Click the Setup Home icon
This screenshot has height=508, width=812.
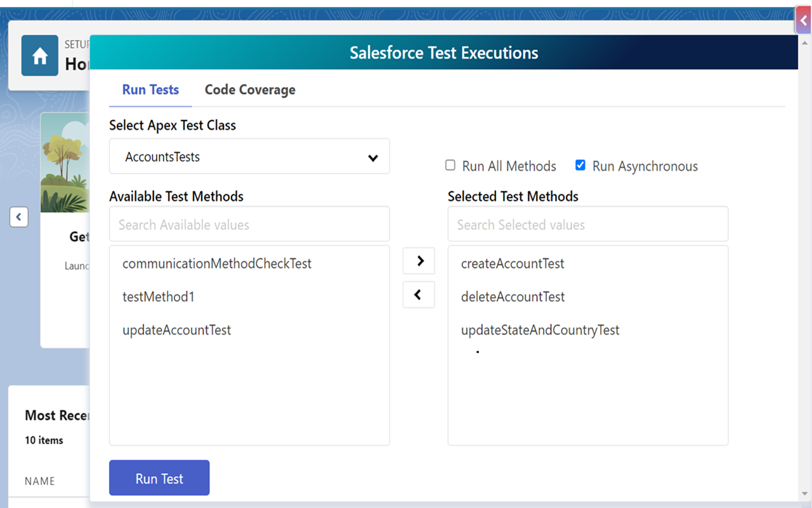coord(40,56)
